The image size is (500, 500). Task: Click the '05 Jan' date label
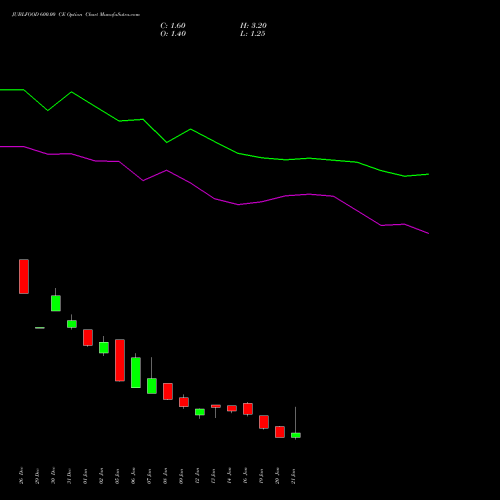click(x=117, y=476)
